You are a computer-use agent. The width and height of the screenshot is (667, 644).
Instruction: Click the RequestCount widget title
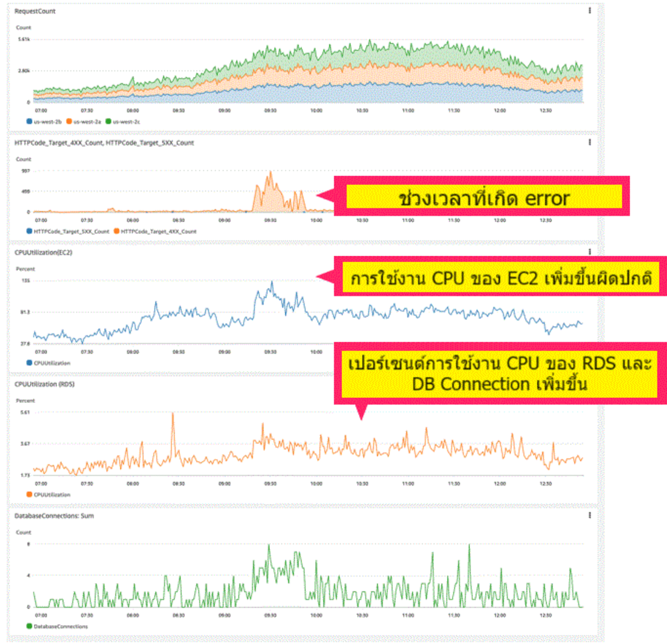[35, 11]
